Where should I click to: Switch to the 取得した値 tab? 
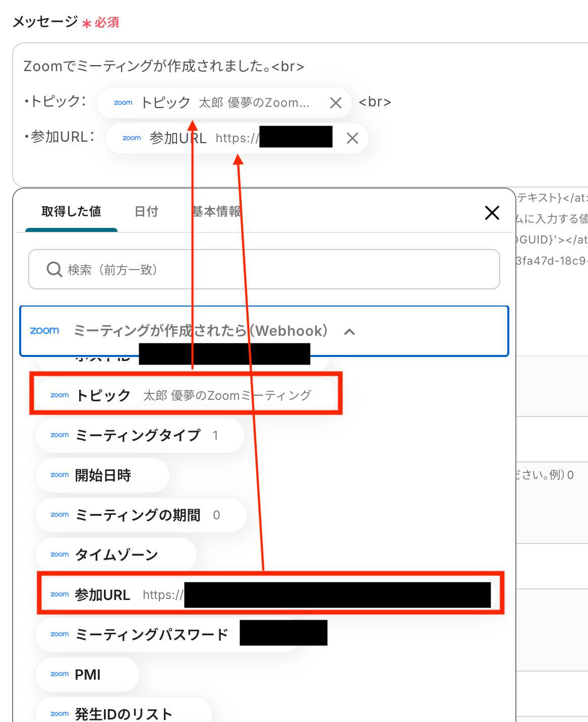point(71,212)
